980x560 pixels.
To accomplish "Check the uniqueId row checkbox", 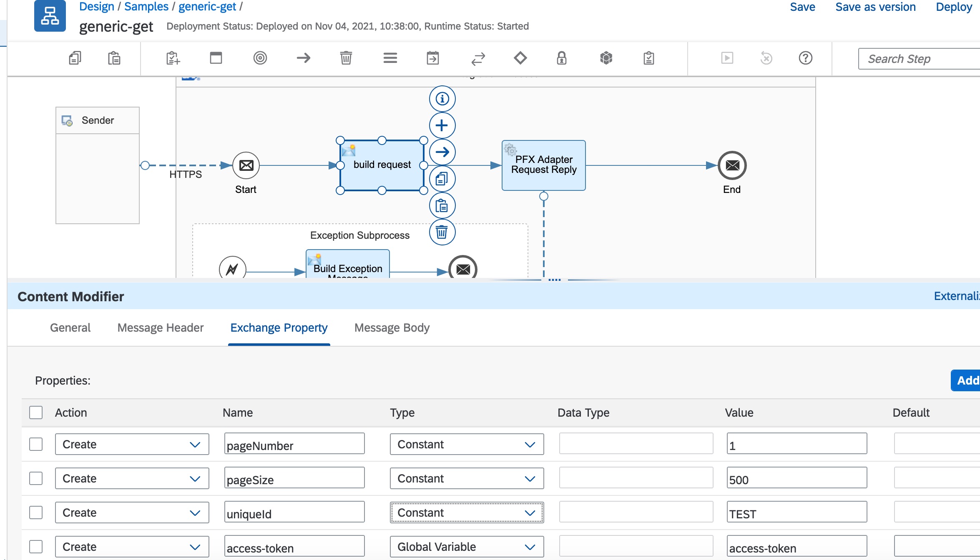I will [36, 512].
